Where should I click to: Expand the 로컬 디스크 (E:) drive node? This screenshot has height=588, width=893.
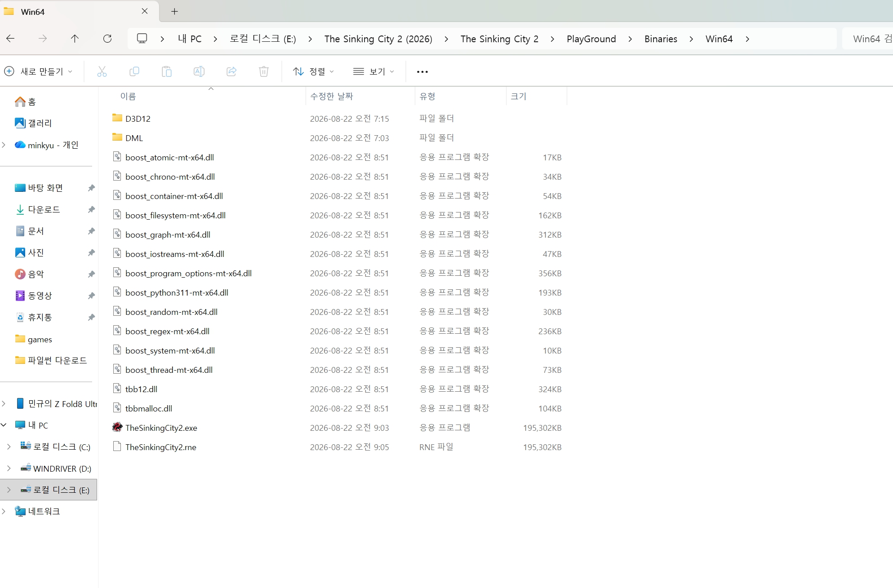coord(9,490)
